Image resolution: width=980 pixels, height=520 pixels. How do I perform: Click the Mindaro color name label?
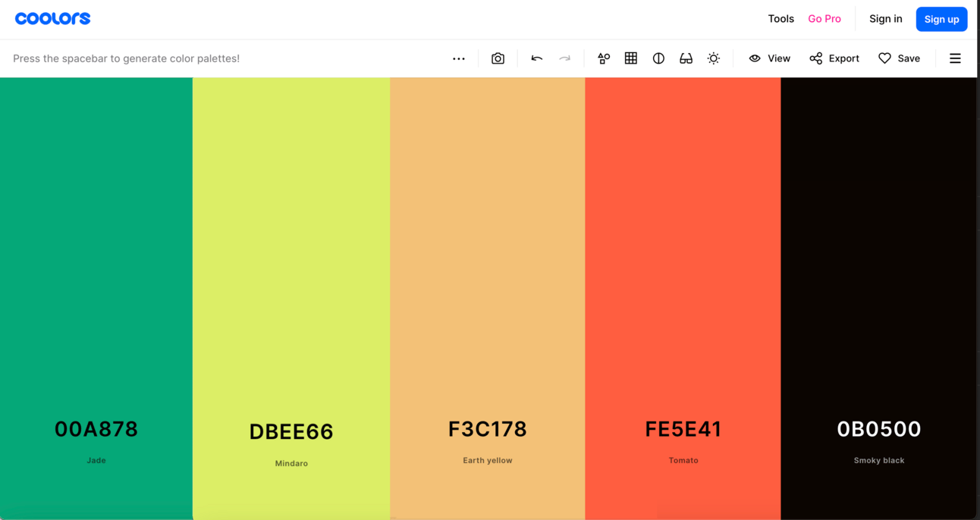pyautogui.click(x=291, y=463)
